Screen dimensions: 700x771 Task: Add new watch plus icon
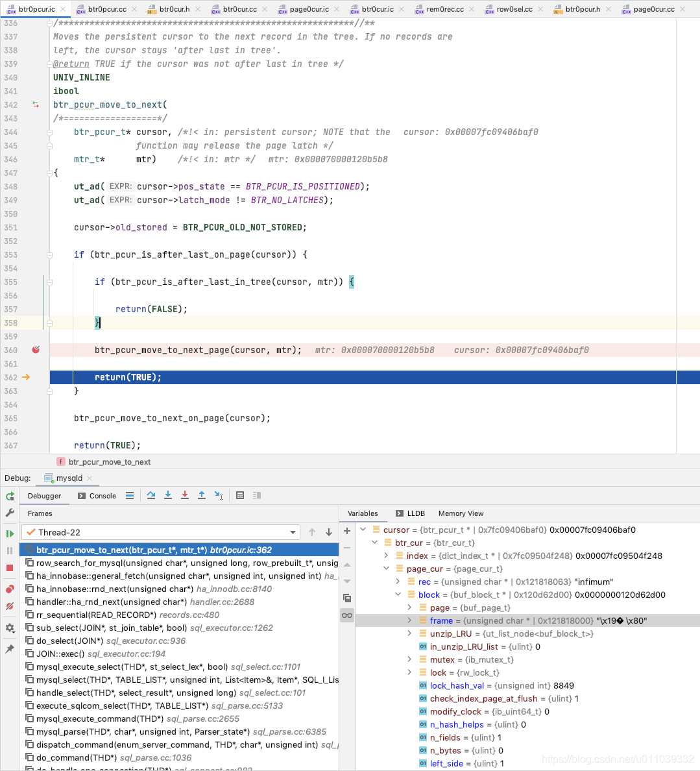347,531
